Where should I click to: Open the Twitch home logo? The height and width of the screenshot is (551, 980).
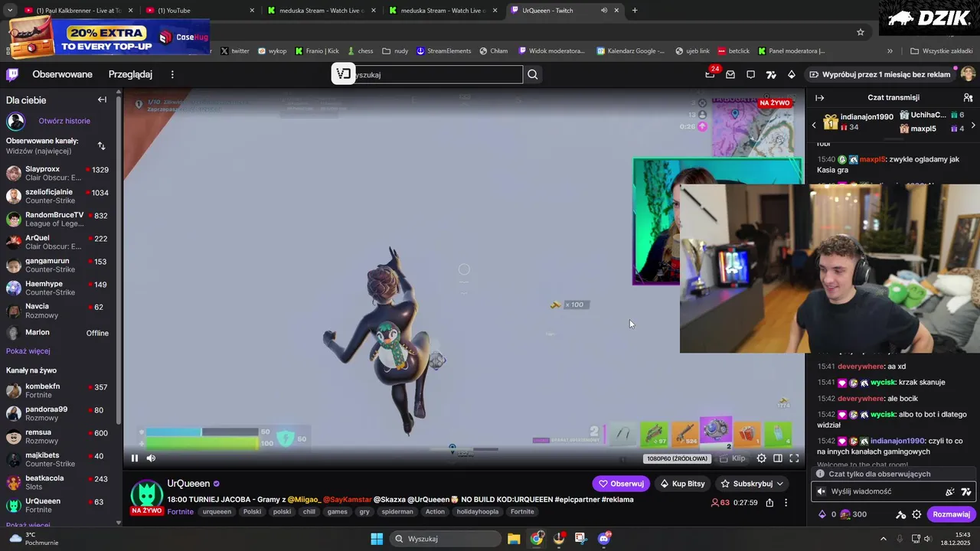pos(12,74)
